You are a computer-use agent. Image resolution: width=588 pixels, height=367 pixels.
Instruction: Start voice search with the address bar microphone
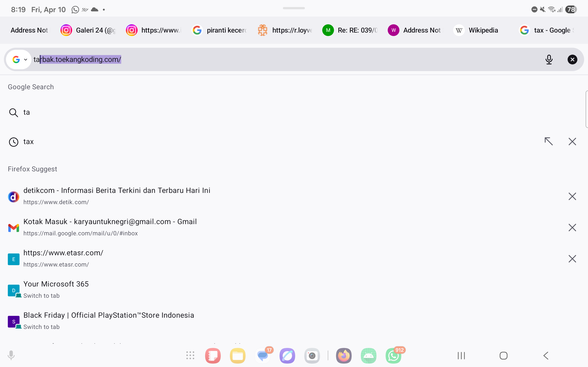point(549,59)
